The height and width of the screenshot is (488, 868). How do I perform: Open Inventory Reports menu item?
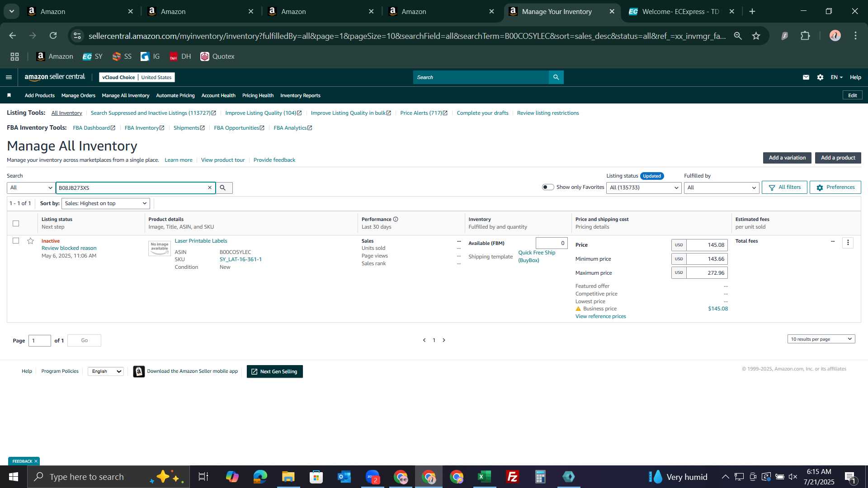[300, 95]
